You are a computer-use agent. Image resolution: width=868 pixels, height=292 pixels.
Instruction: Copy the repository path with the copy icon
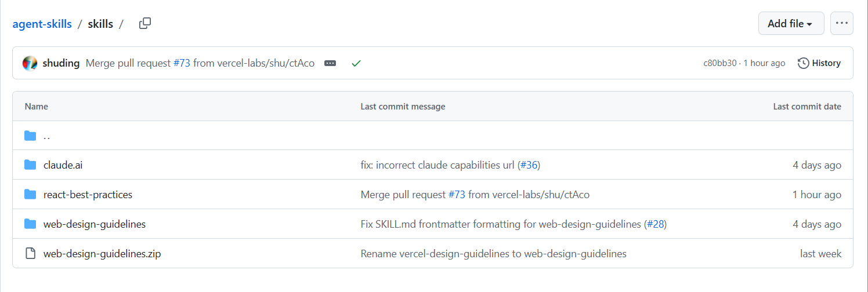[x=145, y=24]
